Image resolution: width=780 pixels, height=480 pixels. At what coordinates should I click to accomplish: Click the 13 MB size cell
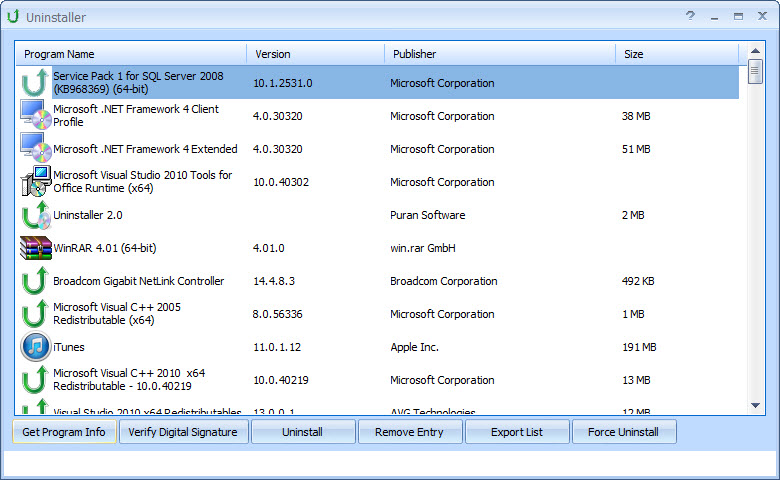pos(636,380)
